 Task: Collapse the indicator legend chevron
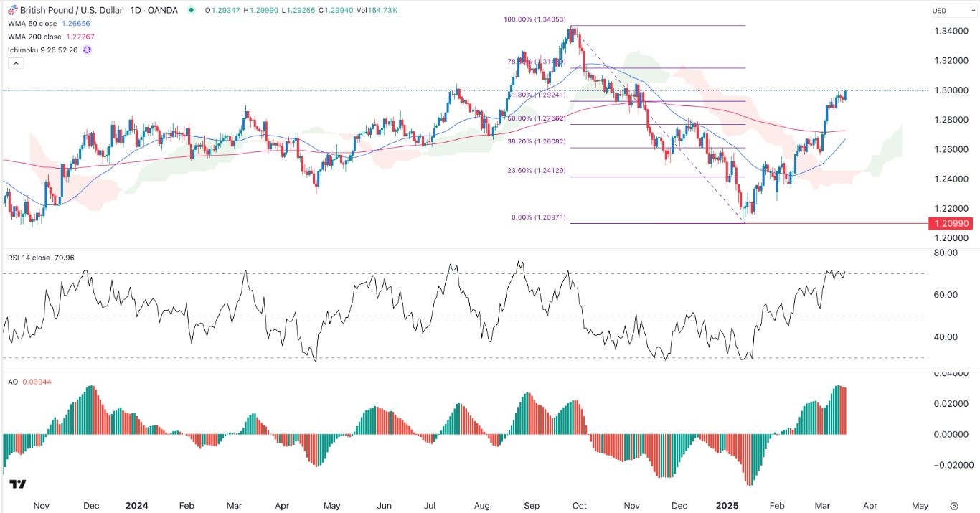coord(17,64)
